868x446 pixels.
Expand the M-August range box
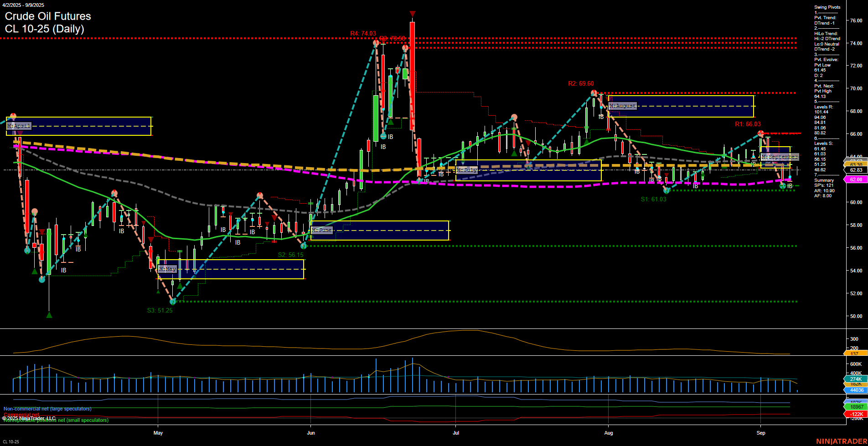[x=623, y=106]
